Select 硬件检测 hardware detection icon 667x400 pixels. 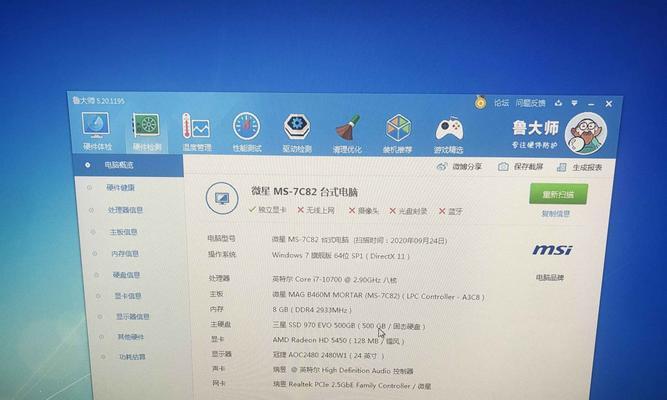tap(146, 132)
